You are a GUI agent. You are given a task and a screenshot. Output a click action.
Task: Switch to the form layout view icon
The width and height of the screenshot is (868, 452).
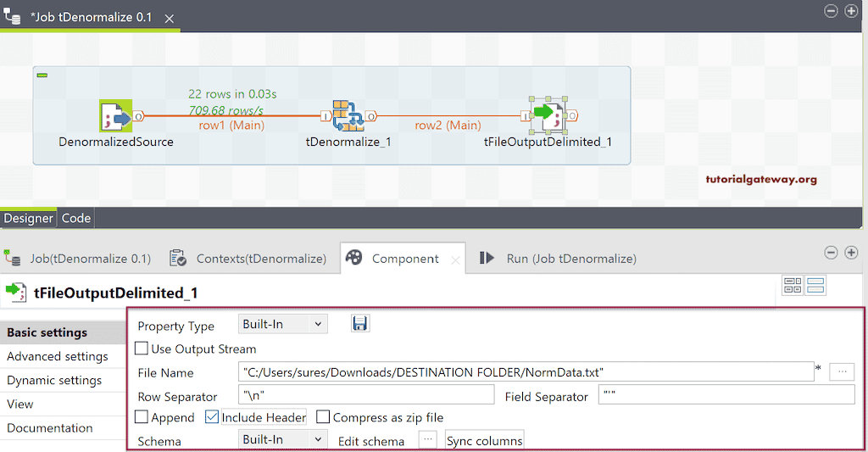pyautogui.click(x=816, y=285)
